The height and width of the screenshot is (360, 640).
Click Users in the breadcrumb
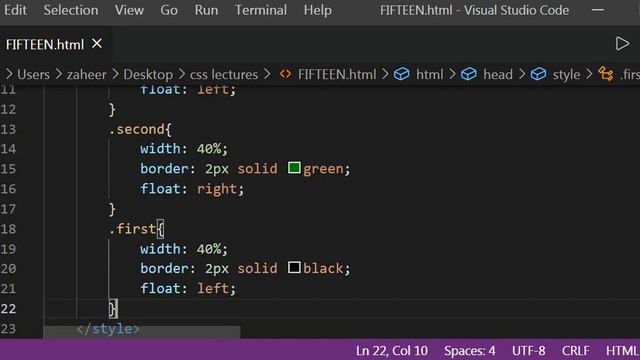coord(33,74)
